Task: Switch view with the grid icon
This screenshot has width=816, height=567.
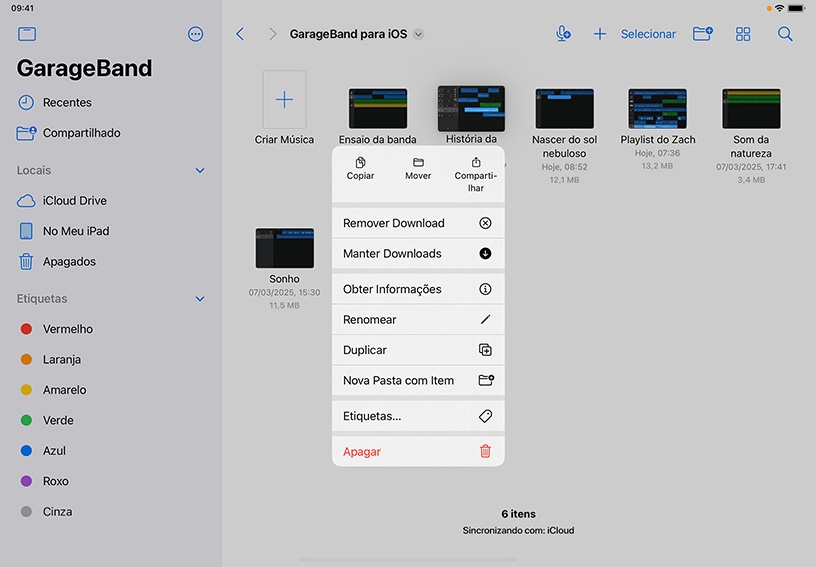Action: 743,34
